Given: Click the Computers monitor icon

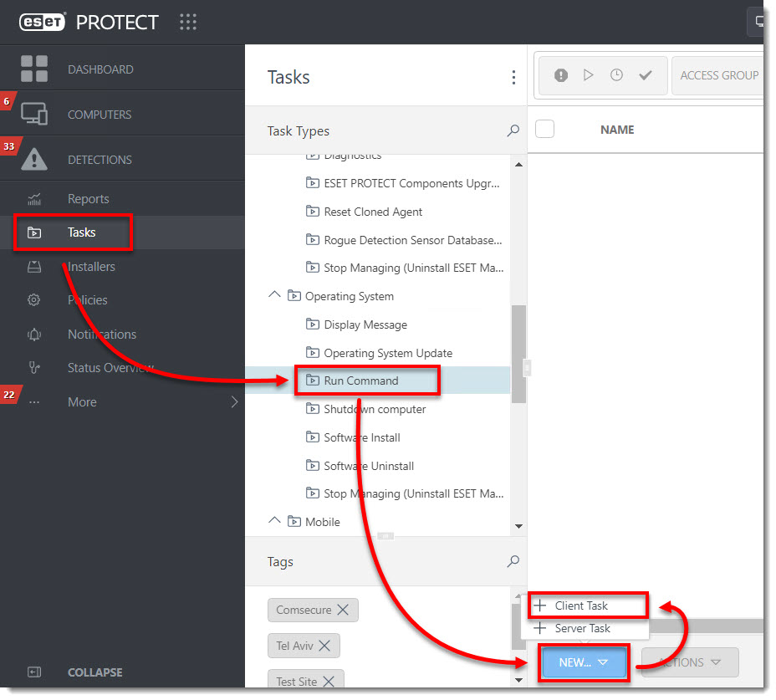Looking at the screenshot, I should [34, 114].
